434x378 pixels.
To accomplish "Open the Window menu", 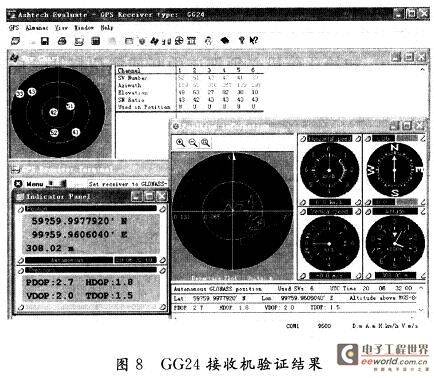I will click(84, 28).
